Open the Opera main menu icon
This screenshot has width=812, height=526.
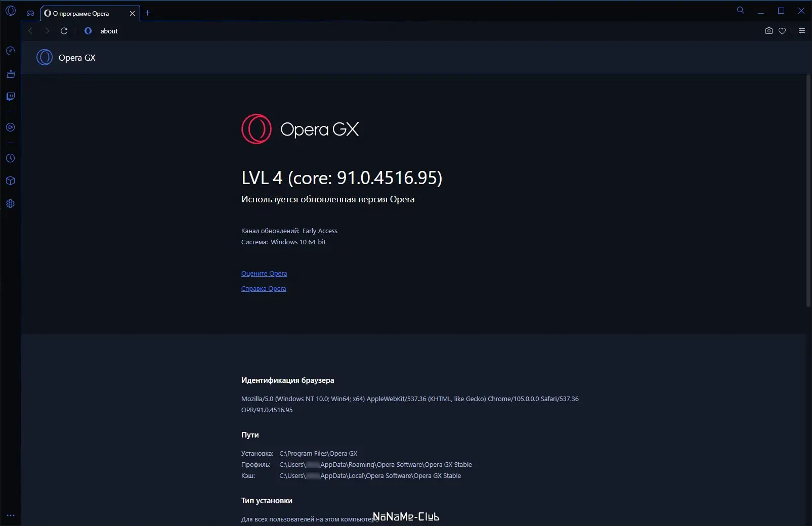pyautogui.click(x=11, y=11)
